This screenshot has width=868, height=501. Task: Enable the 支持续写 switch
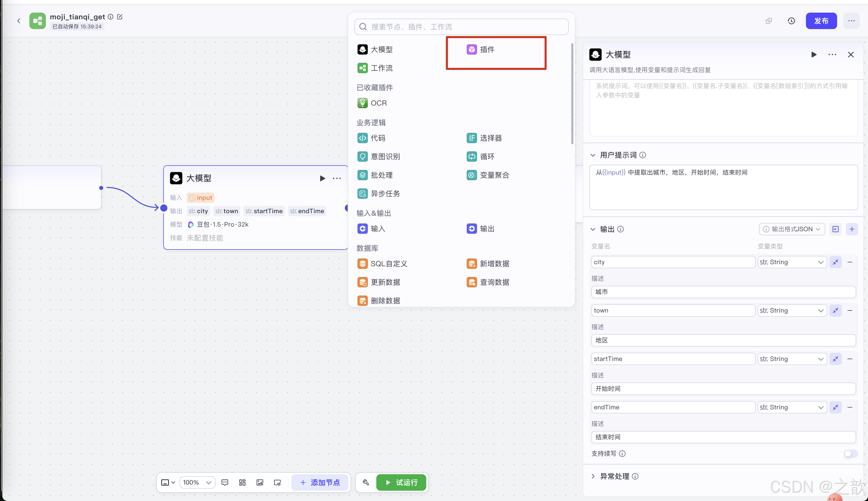click(x=850, y=454)
